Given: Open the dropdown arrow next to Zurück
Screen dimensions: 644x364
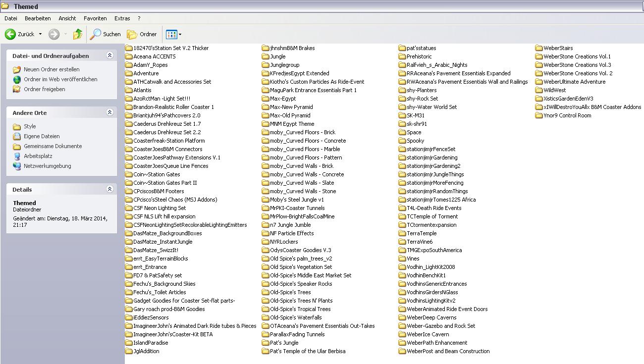Looking at the screenshot, I should coord(40,34).
